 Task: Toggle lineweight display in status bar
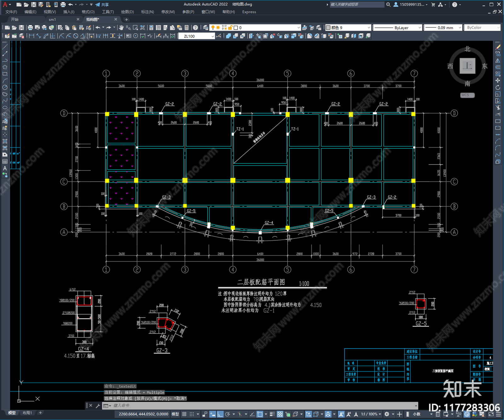pyautogui.click(x=272, y=414)
